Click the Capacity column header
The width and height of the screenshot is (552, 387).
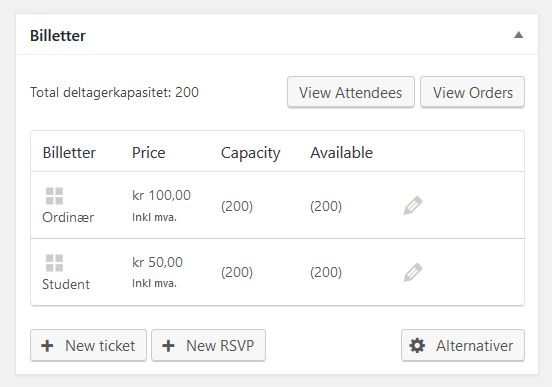[250, 153]
